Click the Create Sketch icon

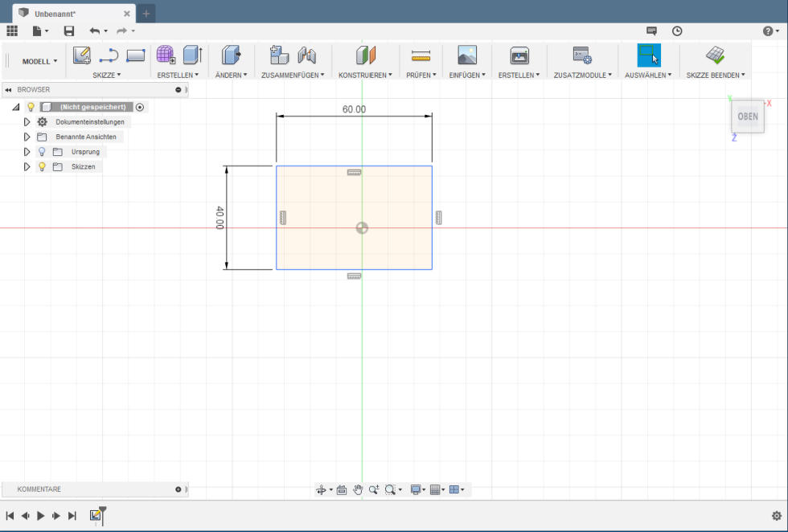pos(81,55)
